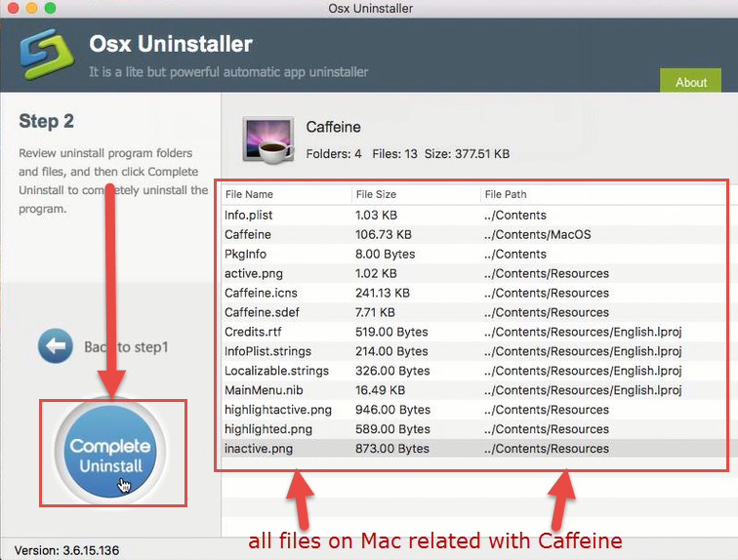
Task: Click the ../Contents/MacOS path cell
Action: tap(538, 234)
